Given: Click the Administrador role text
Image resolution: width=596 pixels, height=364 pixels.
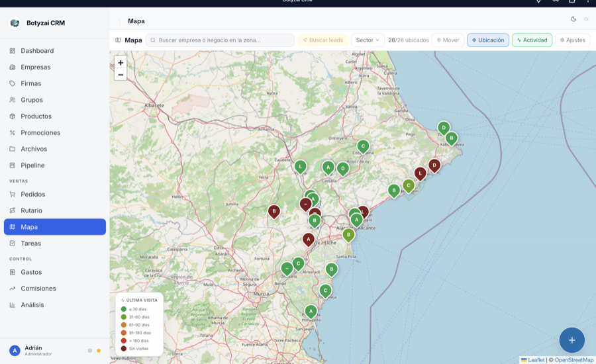Looking at the screenshot, I should 38,353.
